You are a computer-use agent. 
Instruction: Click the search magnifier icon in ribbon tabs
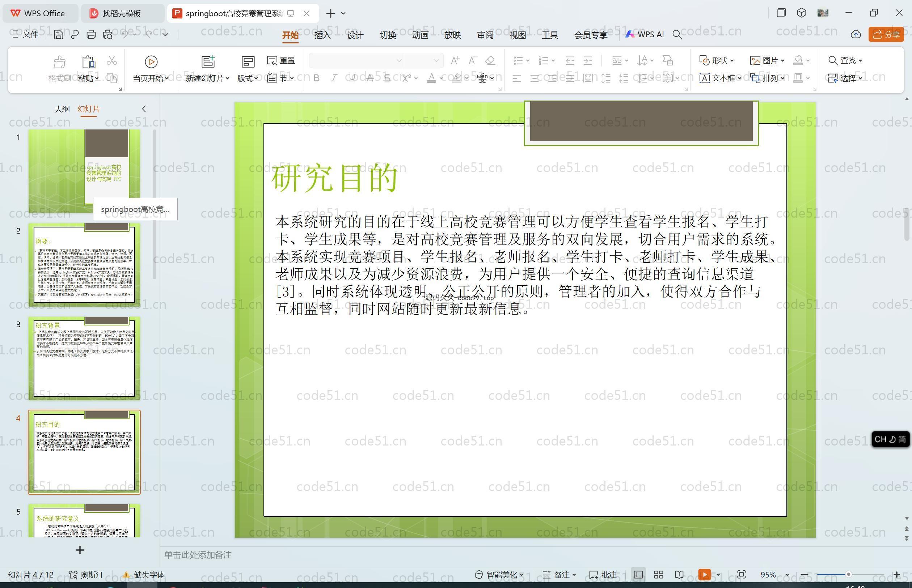677,35
